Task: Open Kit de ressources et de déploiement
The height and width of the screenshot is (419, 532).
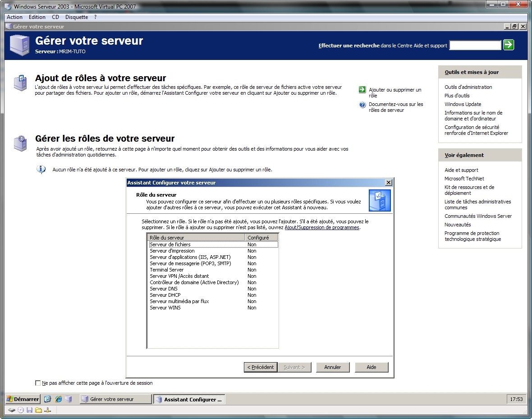Action: click(469, 190)
